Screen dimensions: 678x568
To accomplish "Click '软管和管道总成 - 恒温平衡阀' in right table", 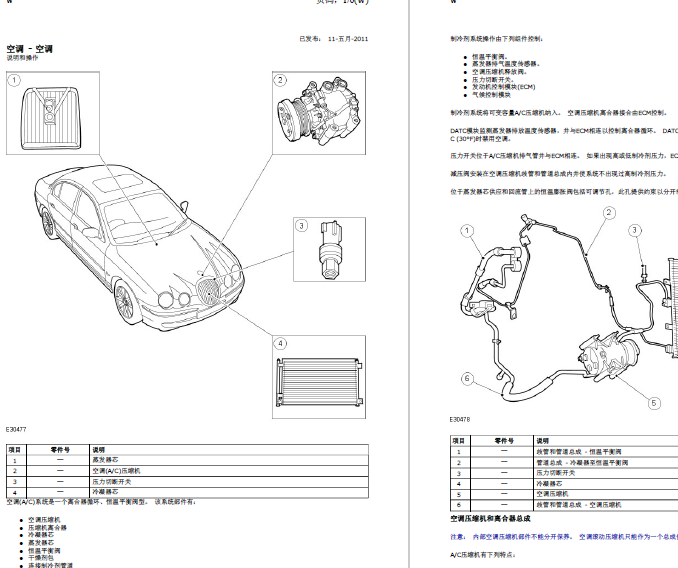I will (x=579, y=452).
